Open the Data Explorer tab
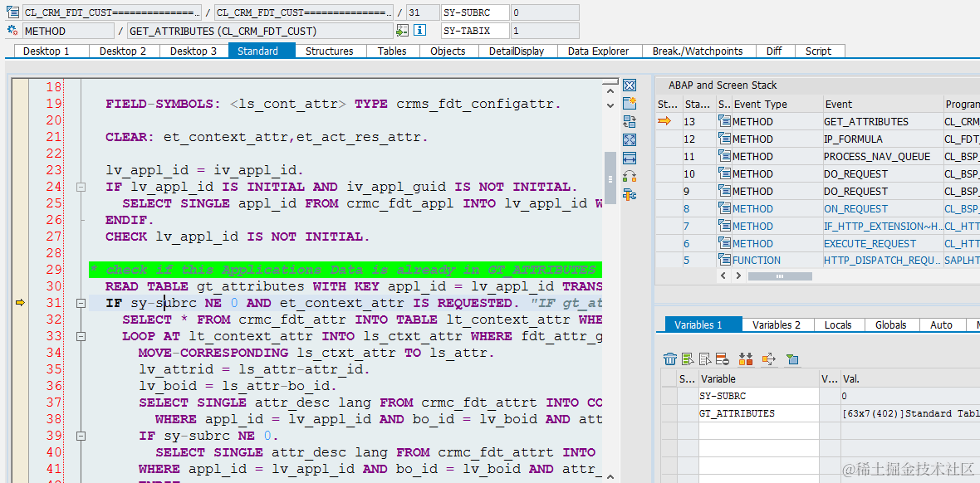The image size is (980, 483). pos(598,51)
